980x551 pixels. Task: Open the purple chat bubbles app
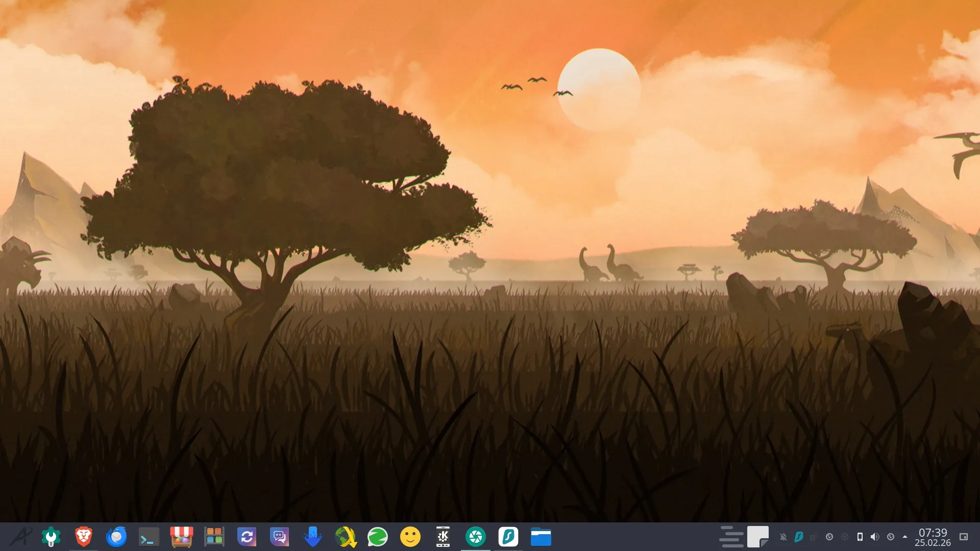point(279,537)
